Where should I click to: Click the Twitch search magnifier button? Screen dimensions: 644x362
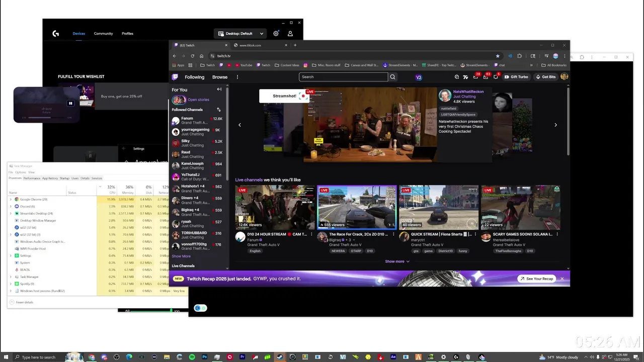(x=393, y=77)
